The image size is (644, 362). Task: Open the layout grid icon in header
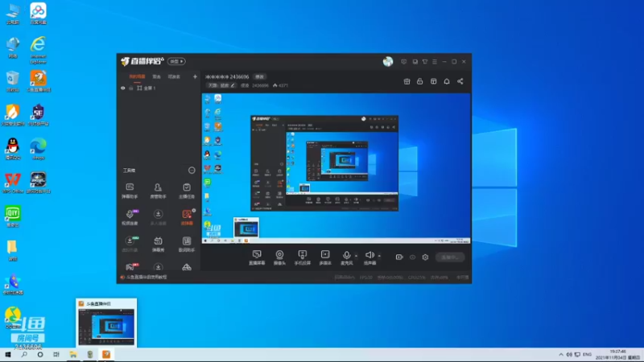433,81
